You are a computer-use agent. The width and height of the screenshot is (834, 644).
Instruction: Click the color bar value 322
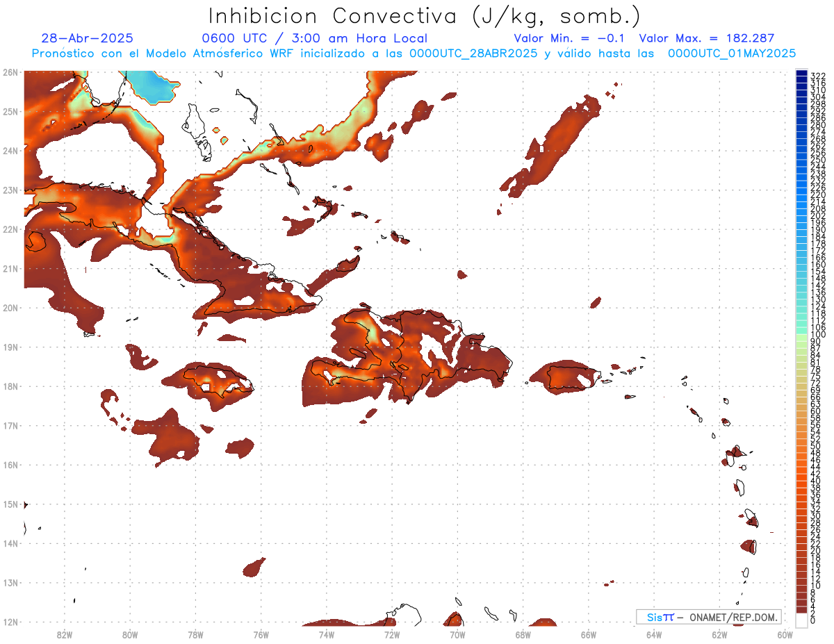tap(818, 75)
